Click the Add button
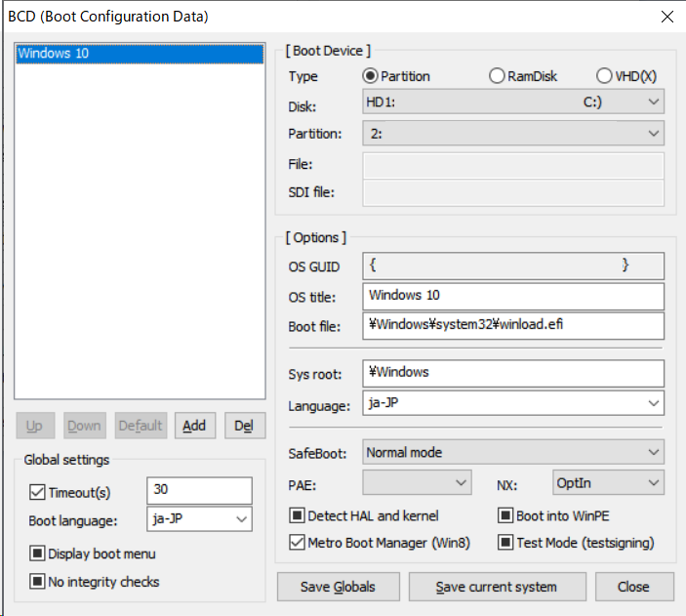 coord(194,426)
